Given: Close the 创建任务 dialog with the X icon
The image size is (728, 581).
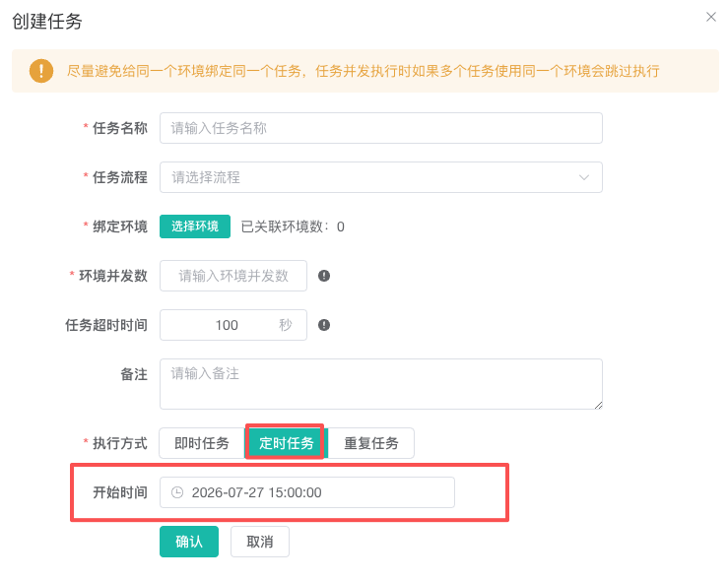Looking at the screenshot, I should point(711,17).
